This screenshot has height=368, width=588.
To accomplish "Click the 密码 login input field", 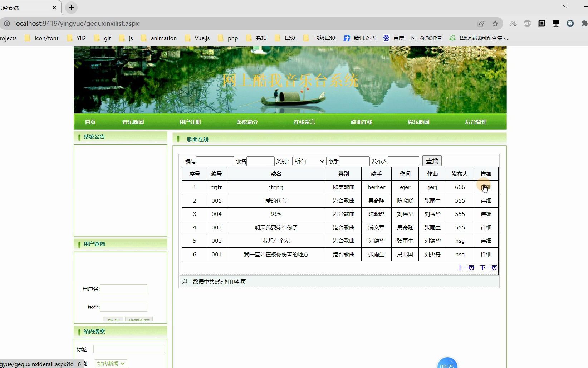I will coord(123,307).
